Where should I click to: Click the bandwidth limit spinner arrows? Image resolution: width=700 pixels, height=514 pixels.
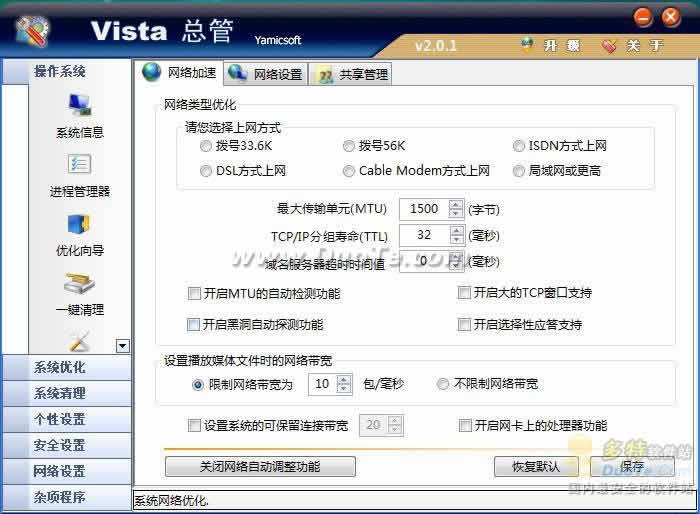click(344, 384)
